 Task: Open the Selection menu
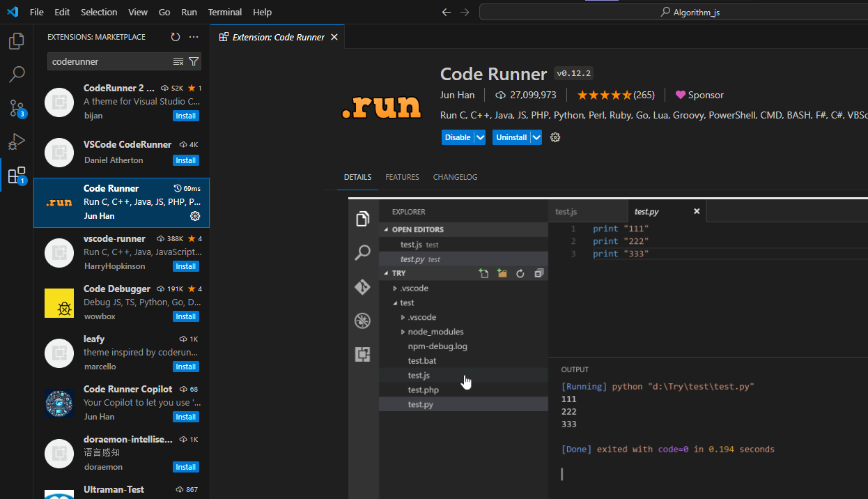[x=99, y=12]
